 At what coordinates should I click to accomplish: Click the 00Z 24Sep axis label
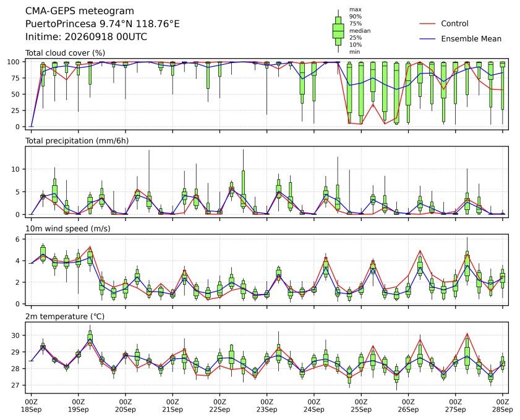pyautogui.click(x=313, y=406)
